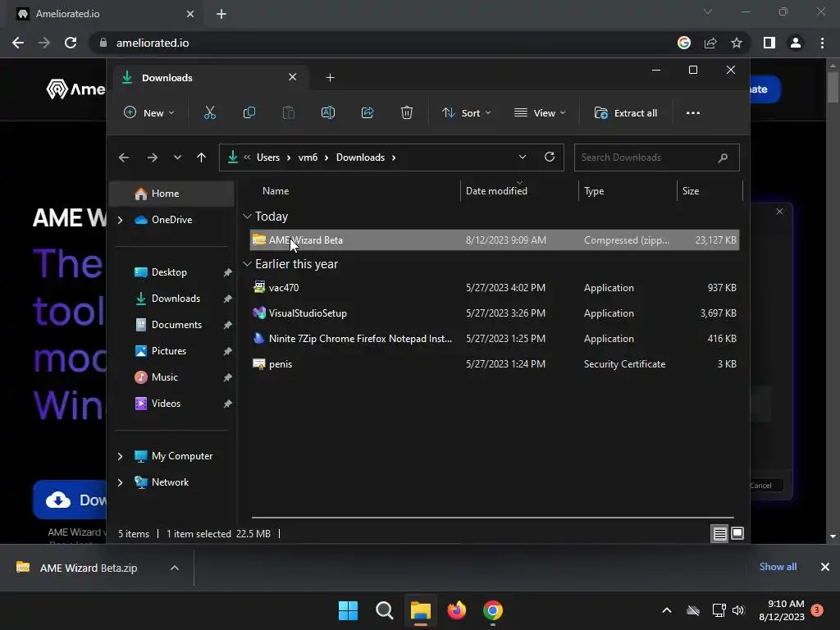Click the Share this page icon in Chrome
This screenshot has height=630, width=840.
pyautogui.click(x=710, y=43)
